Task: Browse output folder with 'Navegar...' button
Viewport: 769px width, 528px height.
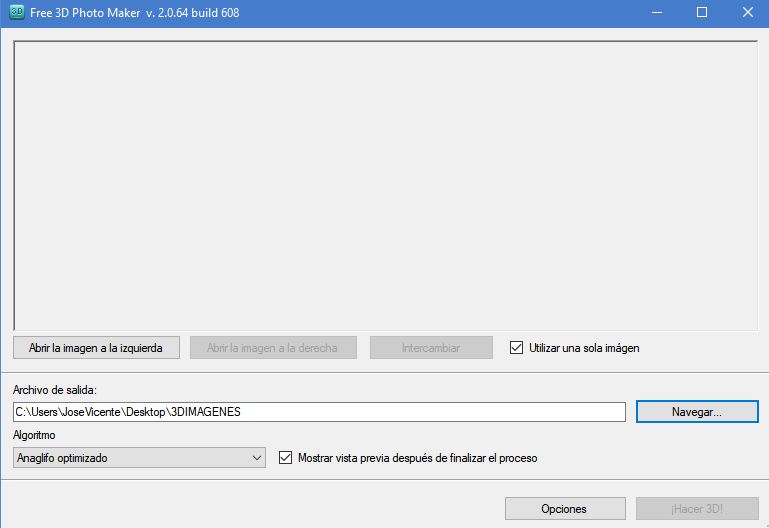Action: click(x=697, y=411)
